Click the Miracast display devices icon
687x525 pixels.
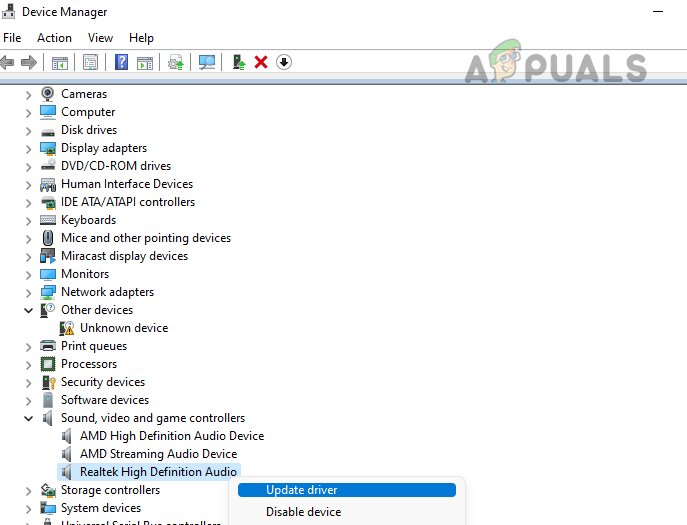click(x=48, y=256)
